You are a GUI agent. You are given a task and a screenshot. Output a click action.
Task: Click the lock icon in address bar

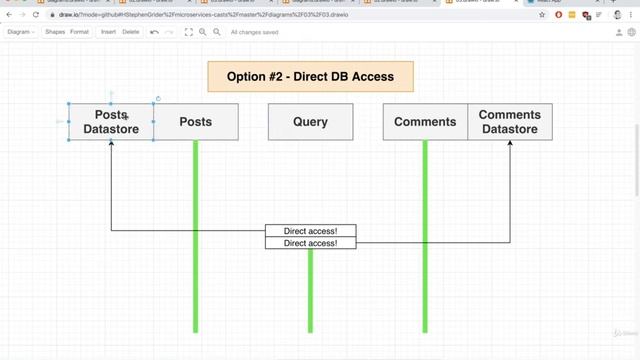click(52, 15)
